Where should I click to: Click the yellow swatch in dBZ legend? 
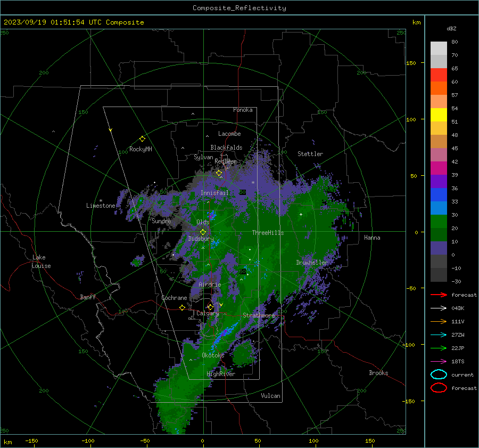439,115
